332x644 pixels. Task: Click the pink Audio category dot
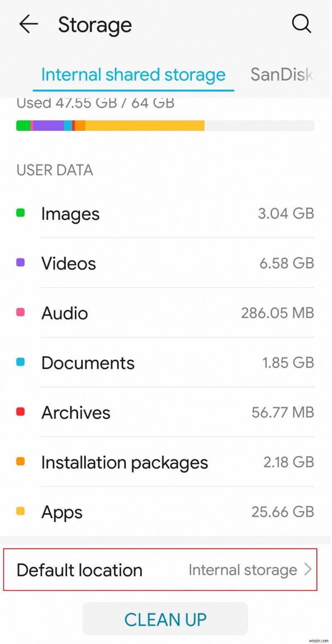(x=21, y=312)
